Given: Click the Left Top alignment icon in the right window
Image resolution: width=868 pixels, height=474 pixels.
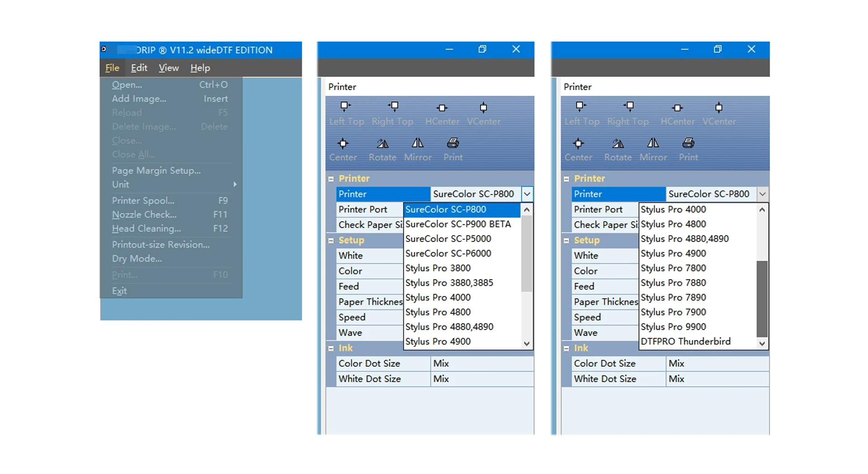Looking at the screenshot, I should 580,107.
